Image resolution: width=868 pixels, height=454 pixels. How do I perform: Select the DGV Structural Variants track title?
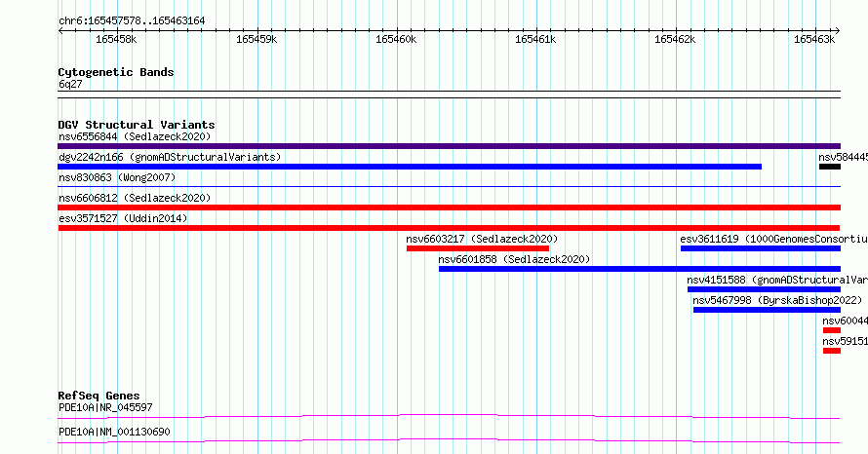coord(137,125)
